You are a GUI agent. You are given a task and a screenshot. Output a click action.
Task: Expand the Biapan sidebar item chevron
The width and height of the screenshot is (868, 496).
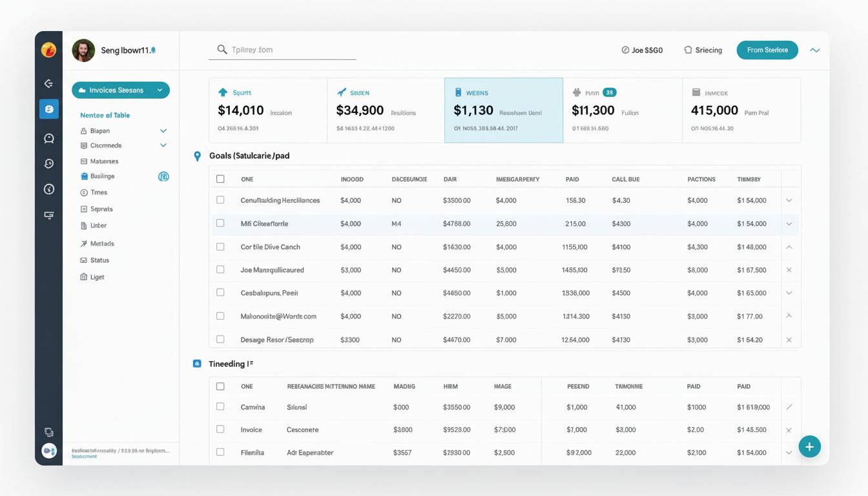tap(163, 130)
